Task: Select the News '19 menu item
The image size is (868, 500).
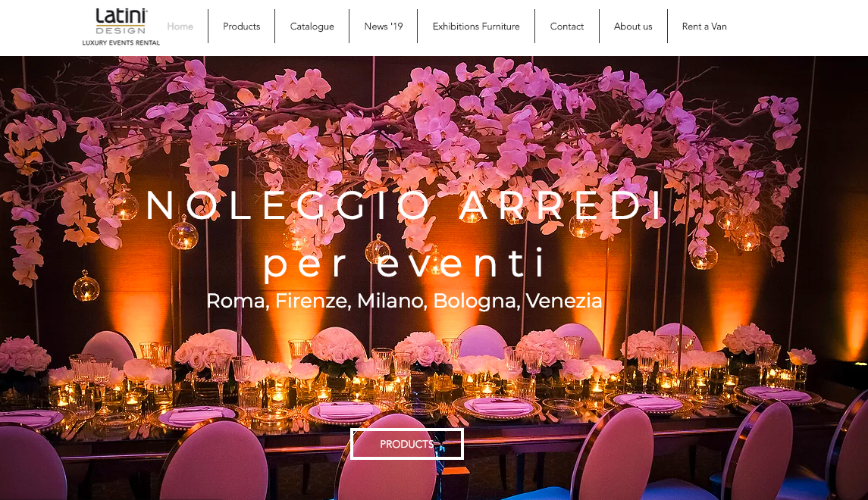Action: (383, 26)
